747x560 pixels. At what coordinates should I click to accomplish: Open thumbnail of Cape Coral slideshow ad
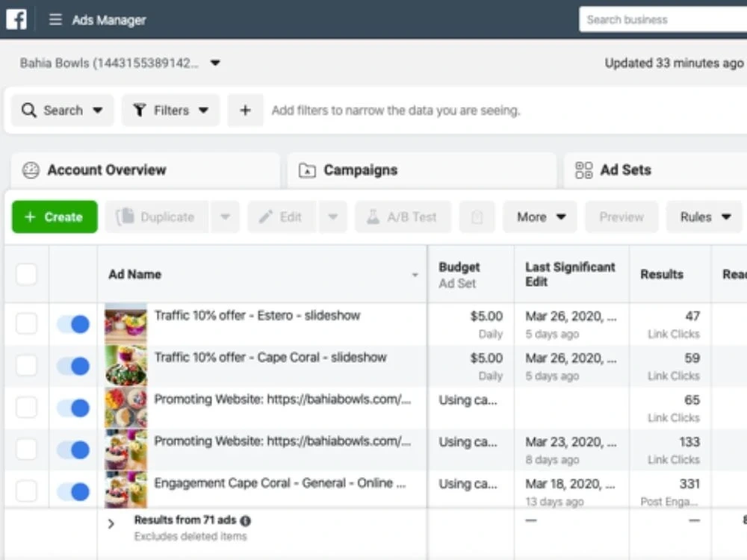click(125, 366)
